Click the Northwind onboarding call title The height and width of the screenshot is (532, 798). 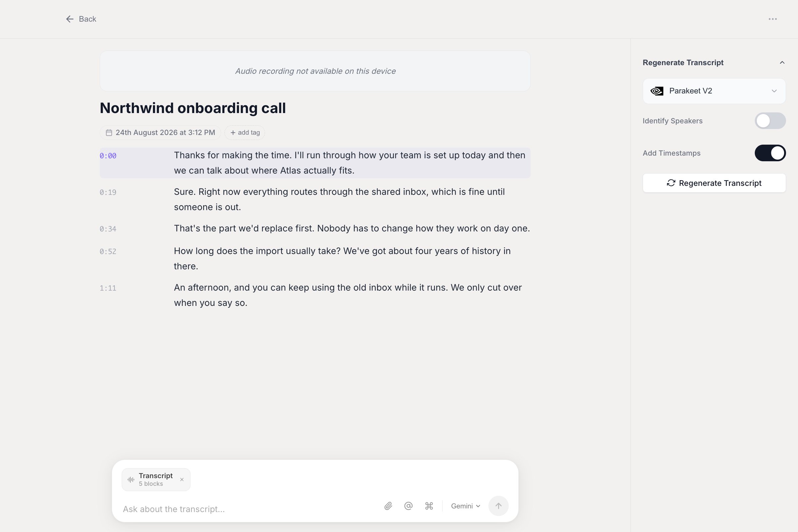(x=193, y=108)
